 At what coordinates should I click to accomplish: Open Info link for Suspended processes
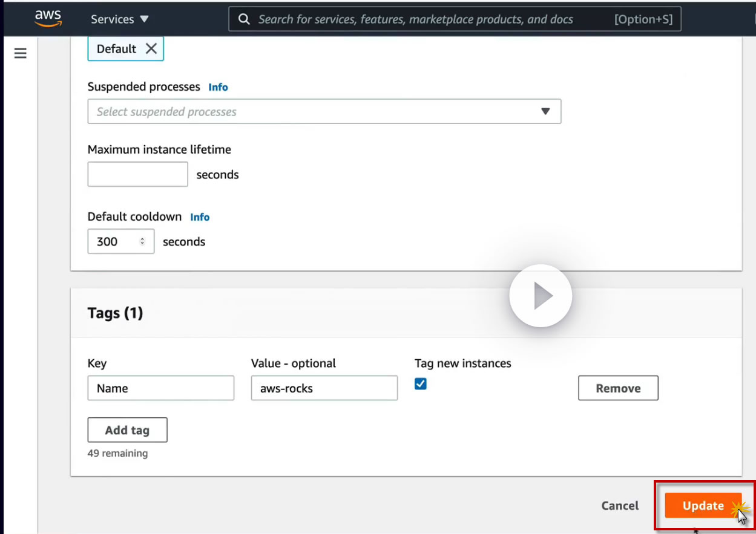[x=218, y=87]
